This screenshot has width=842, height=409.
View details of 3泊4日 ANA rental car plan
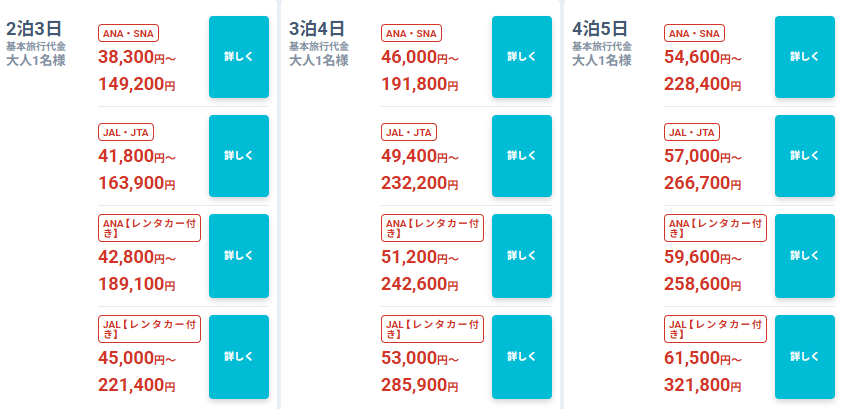[x=522, y=256]
